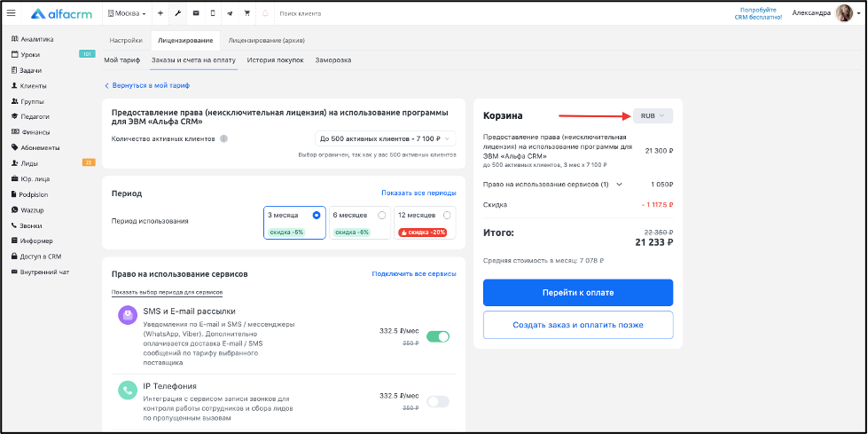This screenshot has width=868, height=434.
Task: Open Группы in the sidebar
Action: pos(27,101)
